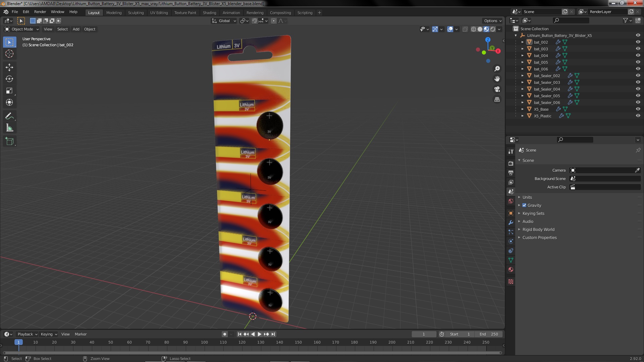The width and height of the screenshot is (644, 362).
Task: Switch to the UV Editing workspace tab
Action: click(x=159, y=13)
